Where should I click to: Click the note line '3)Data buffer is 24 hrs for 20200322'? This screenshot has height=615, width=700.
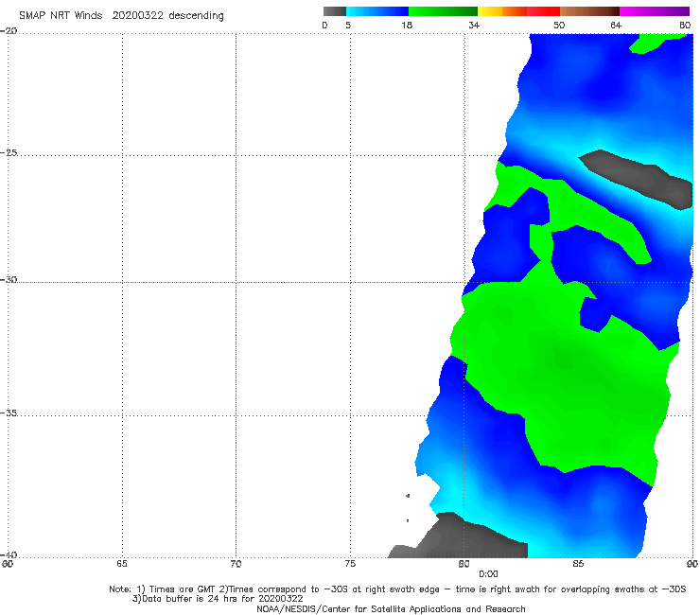tap(218, 599)
